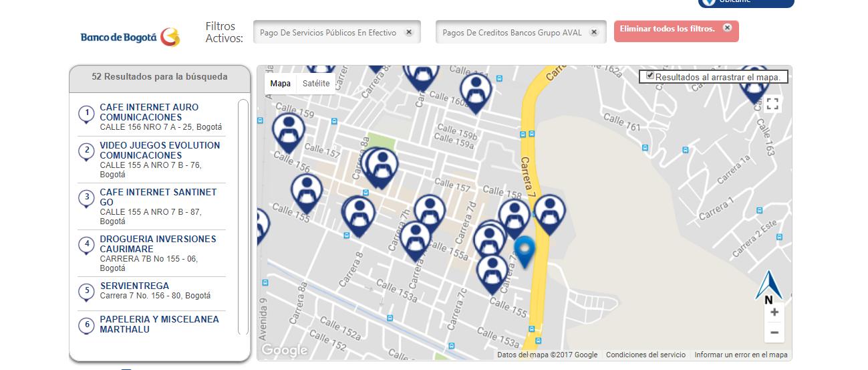Click Eliminar todos los filtros button

676,31
